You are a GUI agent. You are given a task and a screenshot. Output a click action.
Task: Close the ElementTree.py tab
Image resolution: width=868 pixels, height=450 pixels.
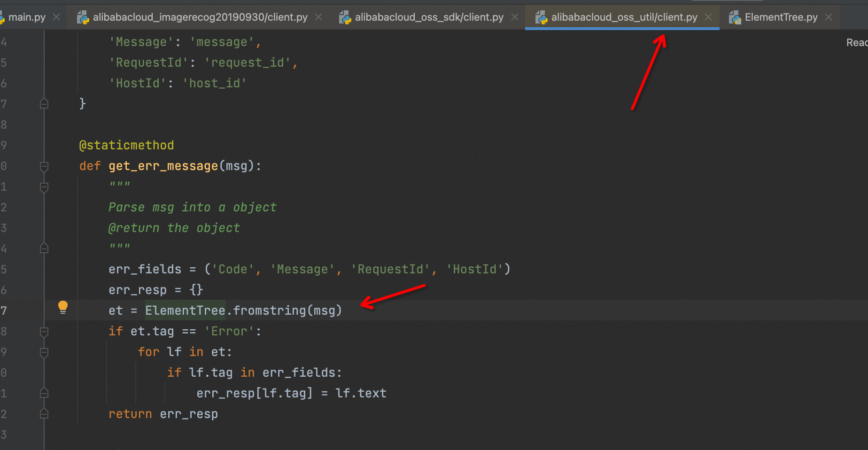pyautogui.click(x=829, y=17)
